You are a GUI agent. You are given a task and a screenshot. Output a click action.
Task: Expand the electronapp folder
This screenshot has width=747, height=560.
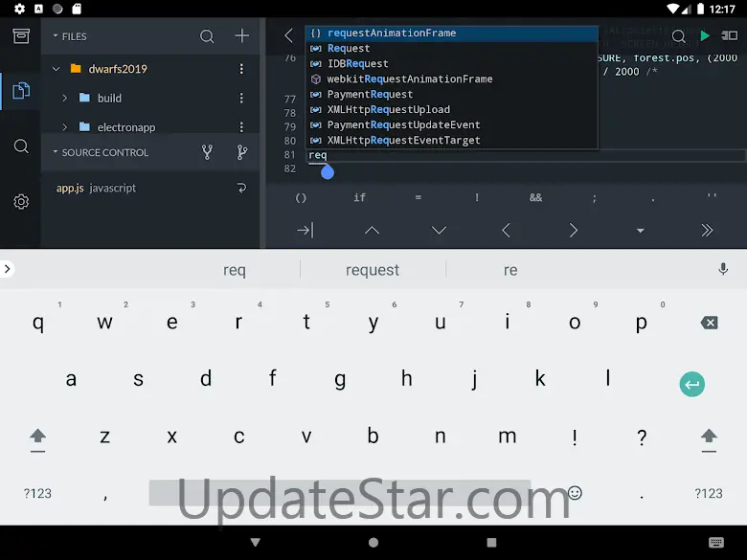[x=65, y=127]
